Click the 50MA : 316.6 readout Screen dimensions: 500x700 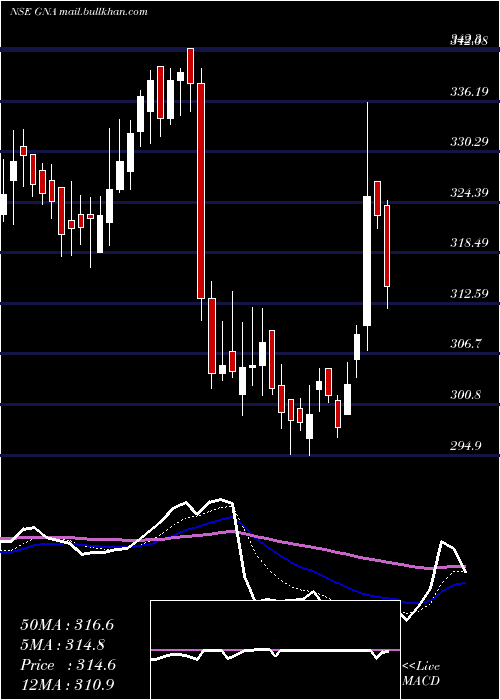(x=67, y=625)
